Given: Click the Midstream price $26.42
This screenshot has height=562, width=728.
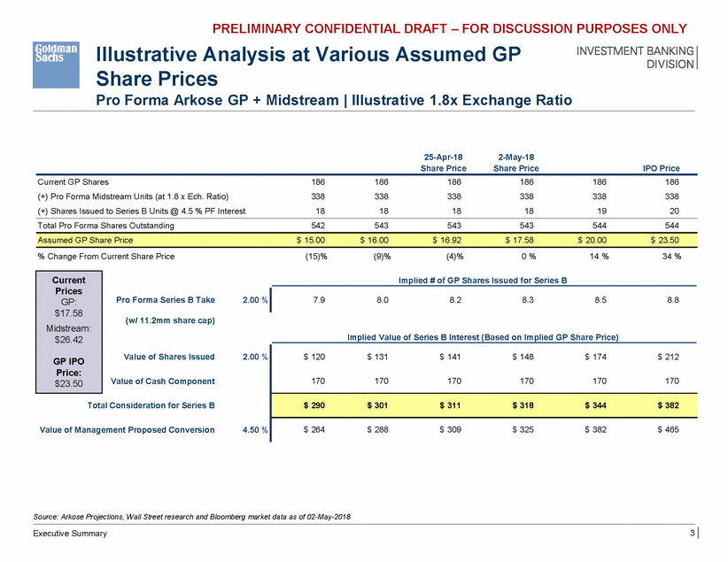Looking at the screenshot, I should (x=69, y=339).
